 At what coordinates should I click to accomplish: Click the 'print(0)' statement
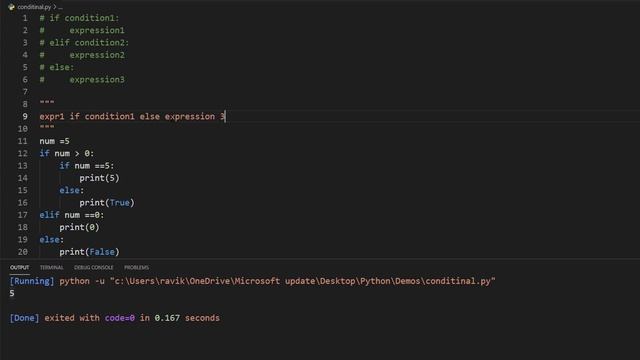click(x=79, y=227)
